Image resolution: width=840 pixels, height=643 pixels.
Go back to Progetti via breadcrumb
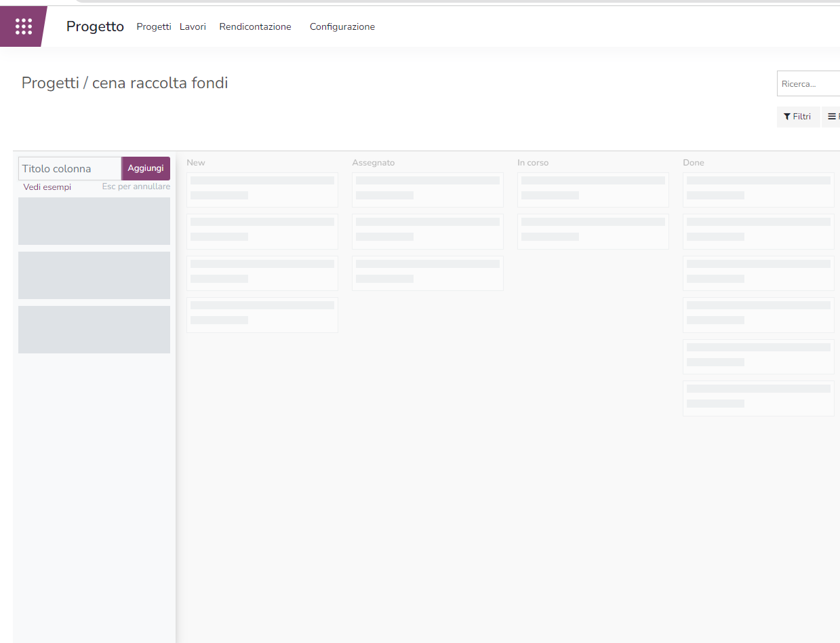click(x=51, y=83)
